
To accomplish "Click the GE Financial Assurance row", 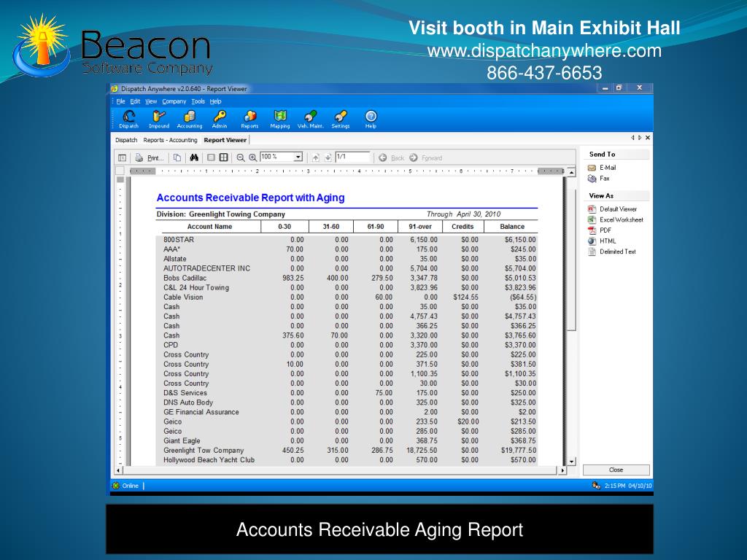I will tap(347, 413).
